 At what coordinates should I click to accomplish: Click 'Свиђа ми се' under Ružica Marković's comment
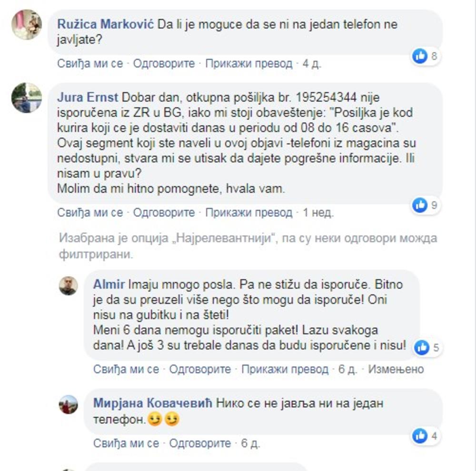90,63
